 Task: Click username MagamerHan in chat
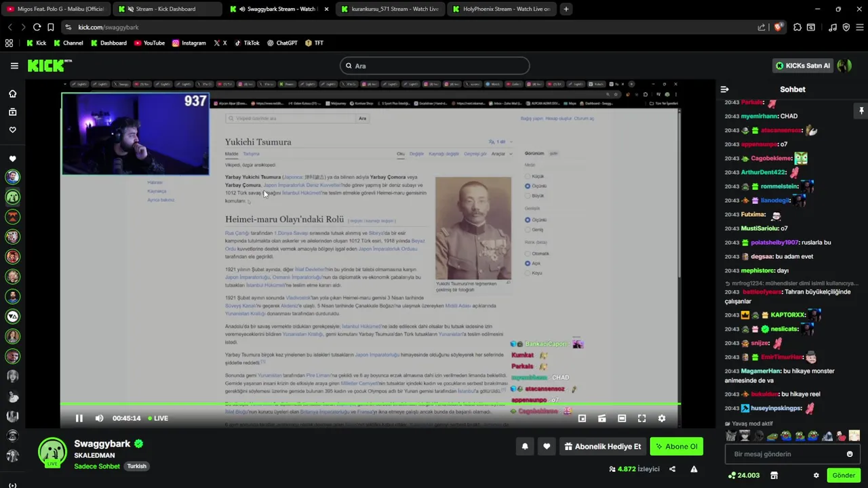point(760,371)
